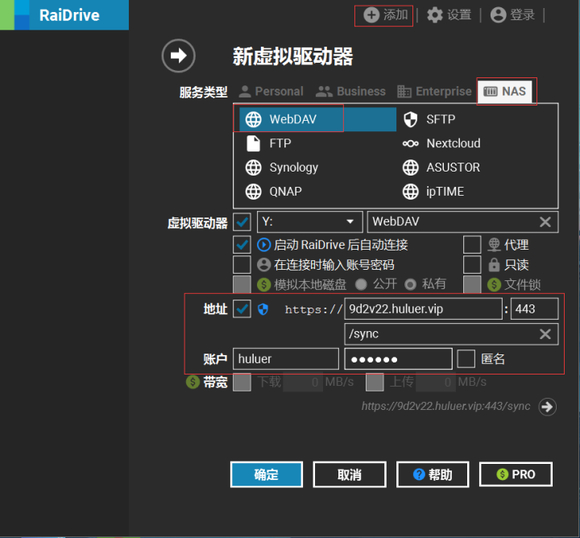Open the 帮助 help button
580x538 pixels.
pos(433,474)
